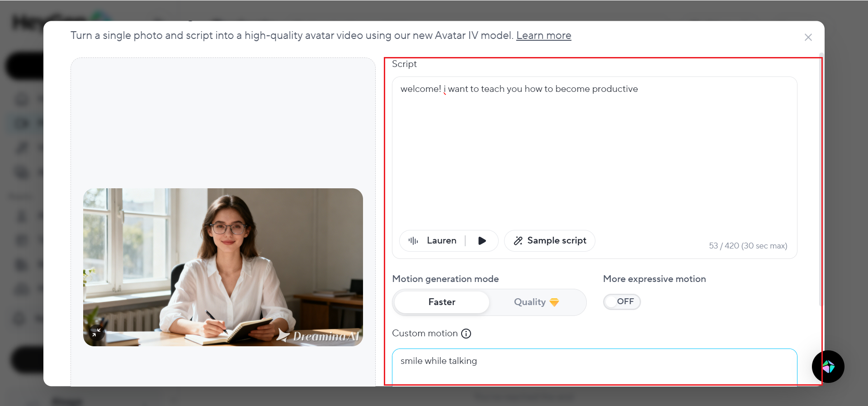Change the Lauren voice selection
868x406 pixels.
433,241
